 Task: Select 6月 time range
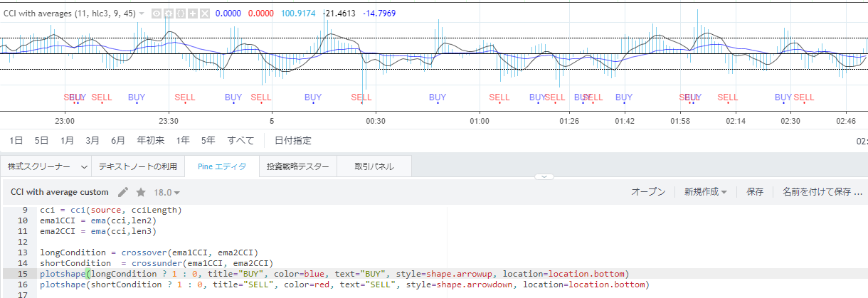(118, 141)
